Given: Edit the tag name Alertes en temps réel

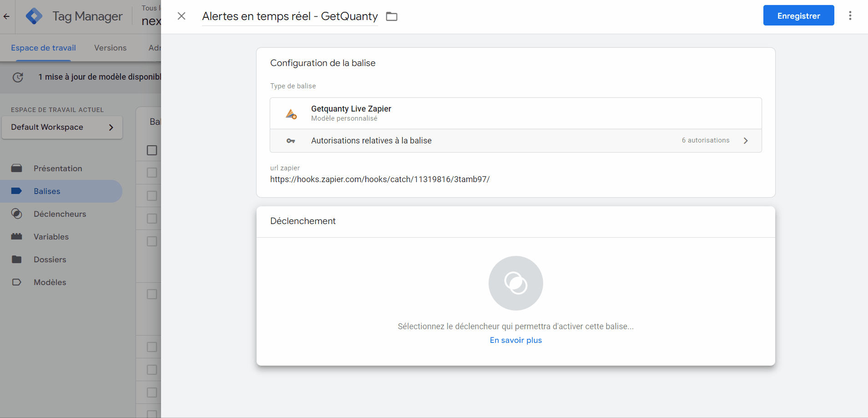Looking at the screenshot, I should click(x=290, y=16).
